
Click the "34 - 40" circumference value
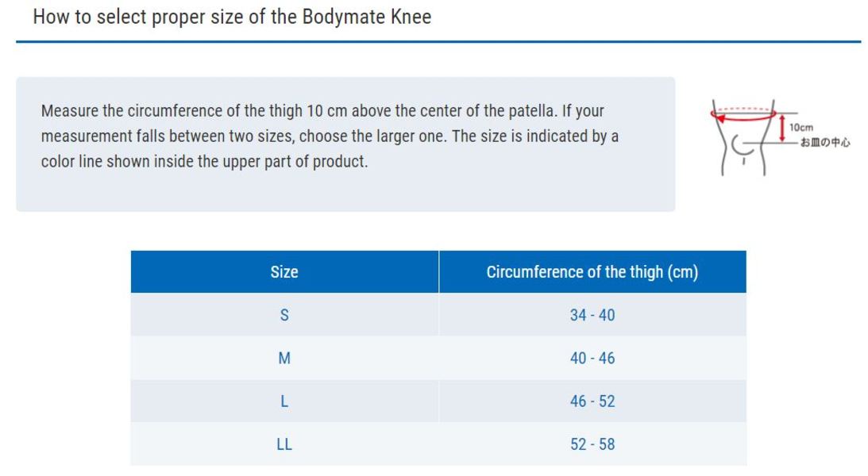point(592,315)
